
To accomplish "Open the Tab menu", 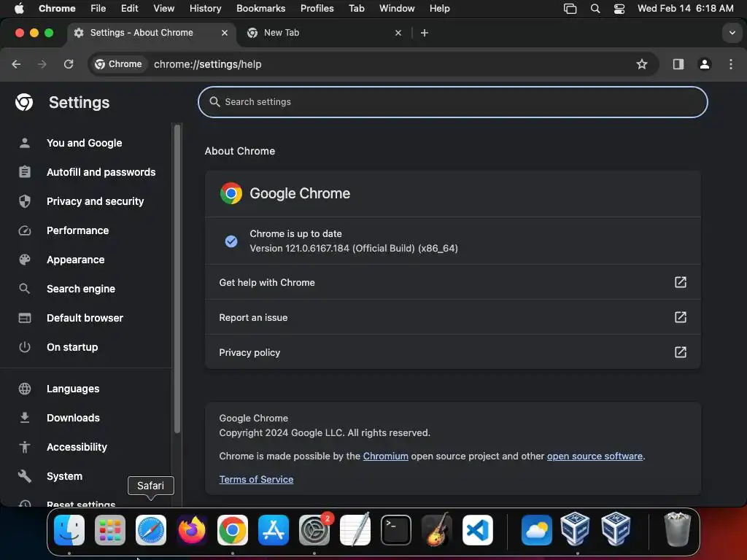I will (356, 9).
